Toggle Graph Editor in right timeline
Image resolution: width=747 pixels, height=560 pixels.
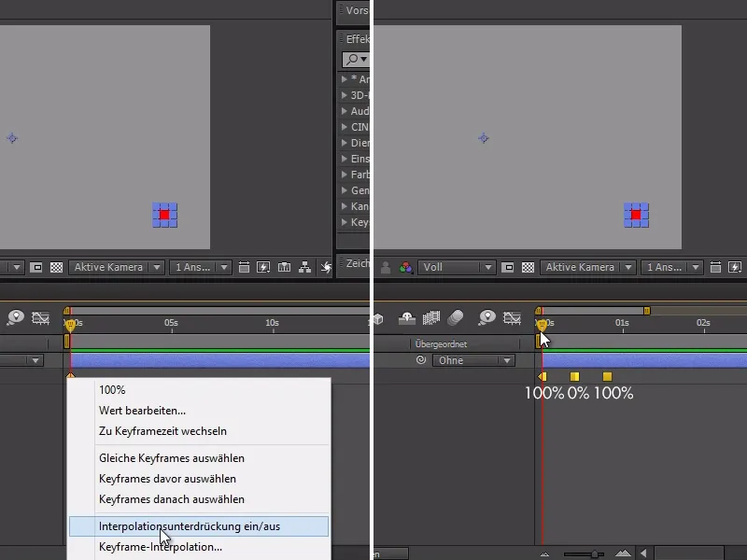[x=512, y=317]
